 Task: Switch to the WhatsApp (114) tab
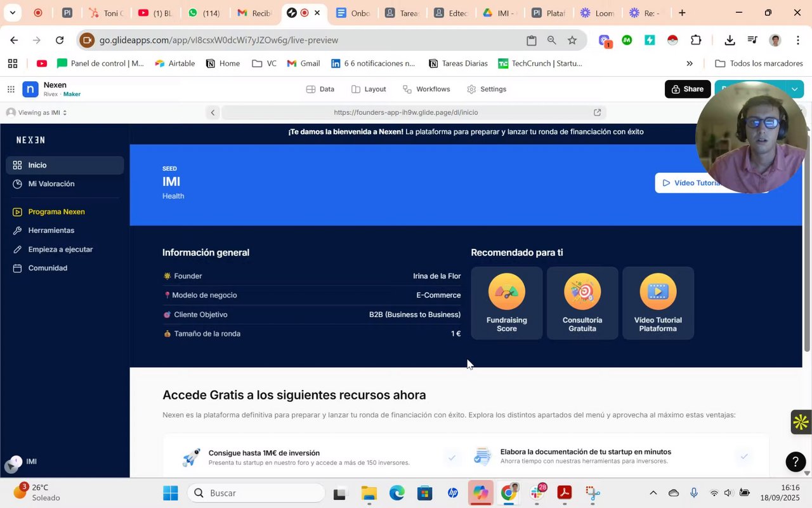pos(204,13)
